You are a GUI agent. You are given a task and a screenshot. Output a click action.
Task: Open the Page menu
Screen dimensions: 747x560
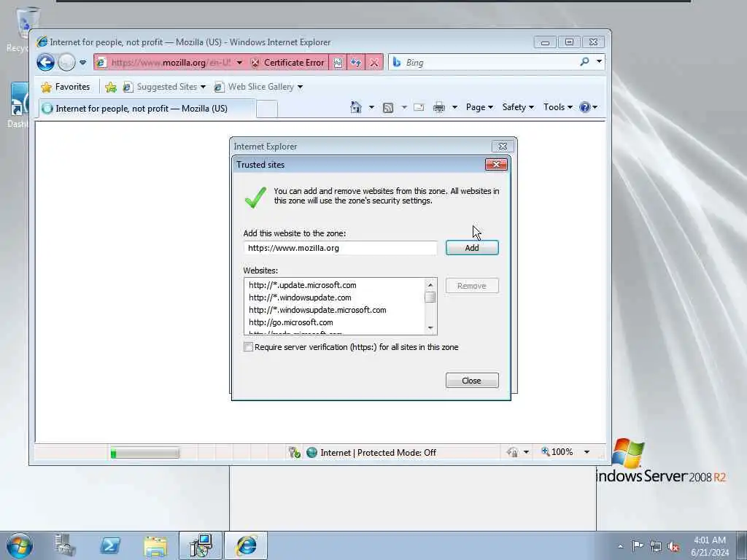pyautogui.click(x=479, y=107)
